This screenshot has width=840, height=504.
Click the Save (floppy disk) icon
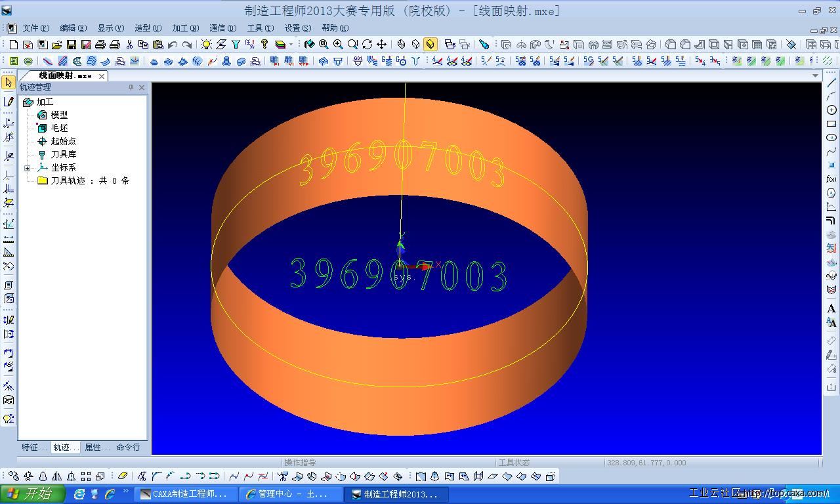click(72, 45)
